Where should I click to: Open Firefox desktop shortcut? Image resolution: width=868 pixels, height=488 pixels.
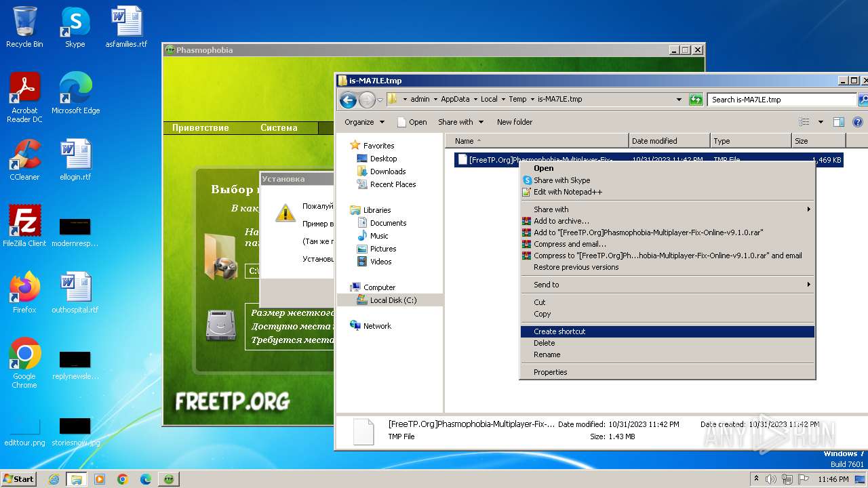[24, 293]
